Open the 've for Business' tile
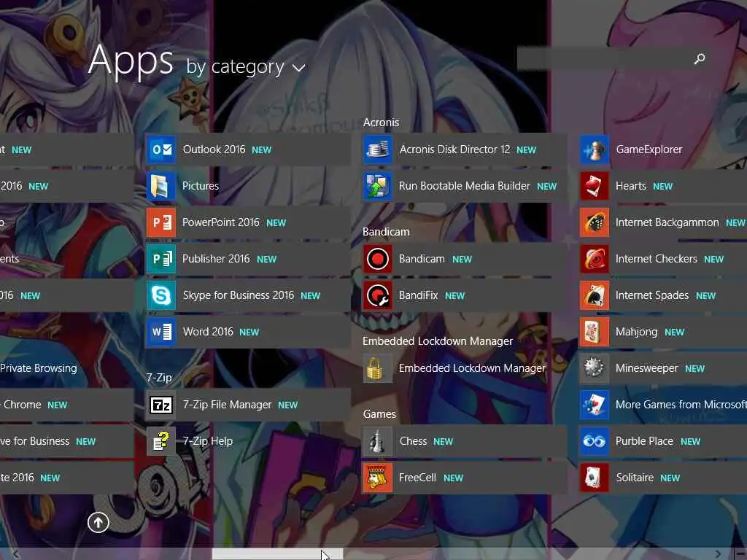Viewport: 747px width, 560px height. pos(67,441)
